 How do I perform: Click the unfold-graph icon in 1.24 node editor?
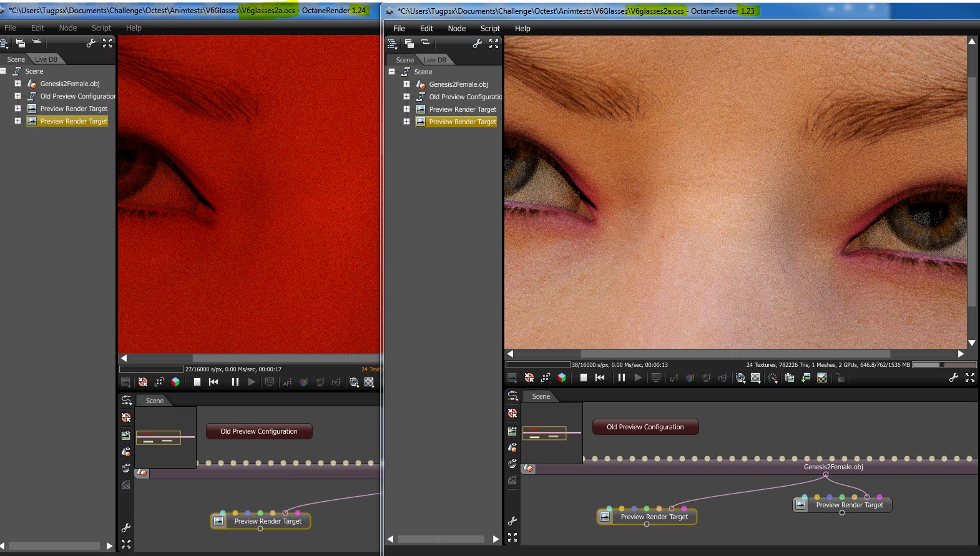[x=126, y=400]
